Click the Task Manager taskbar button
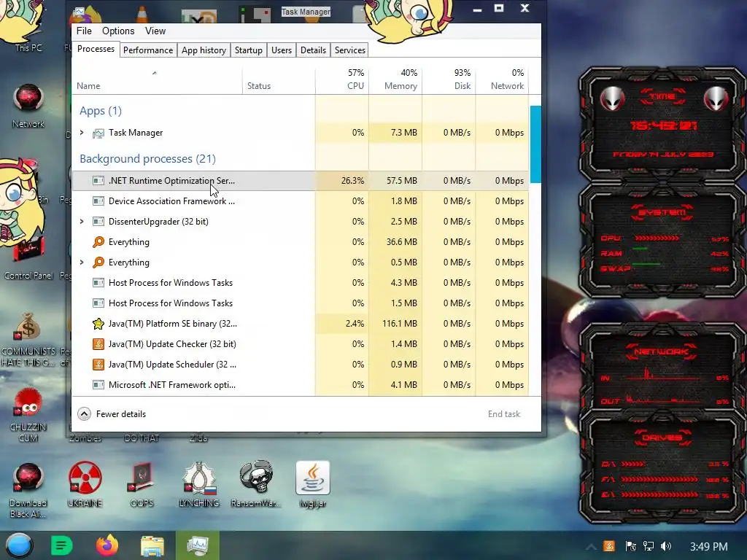Viewport: 747px width, 560px height. [x=197, y=545]
